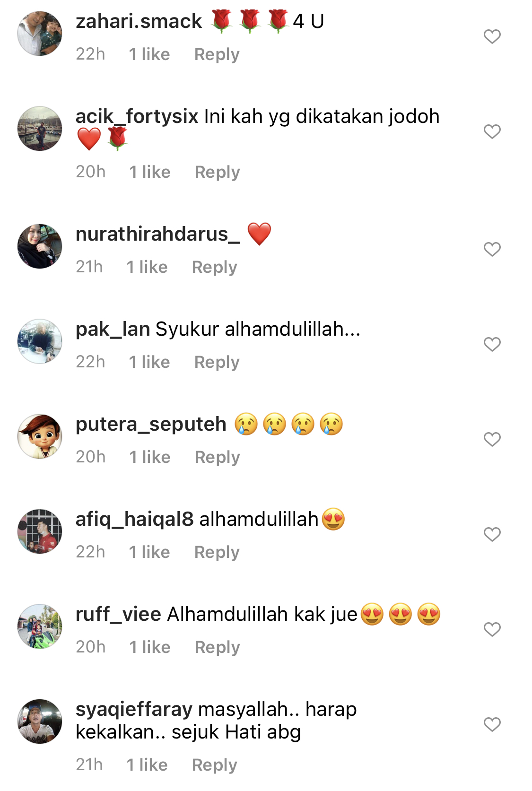Image resolution: width=532 pixels, height=791 pixels.
Task: Like nurathirahdarus_ comment via heart icon
Action: pos(492,249)
